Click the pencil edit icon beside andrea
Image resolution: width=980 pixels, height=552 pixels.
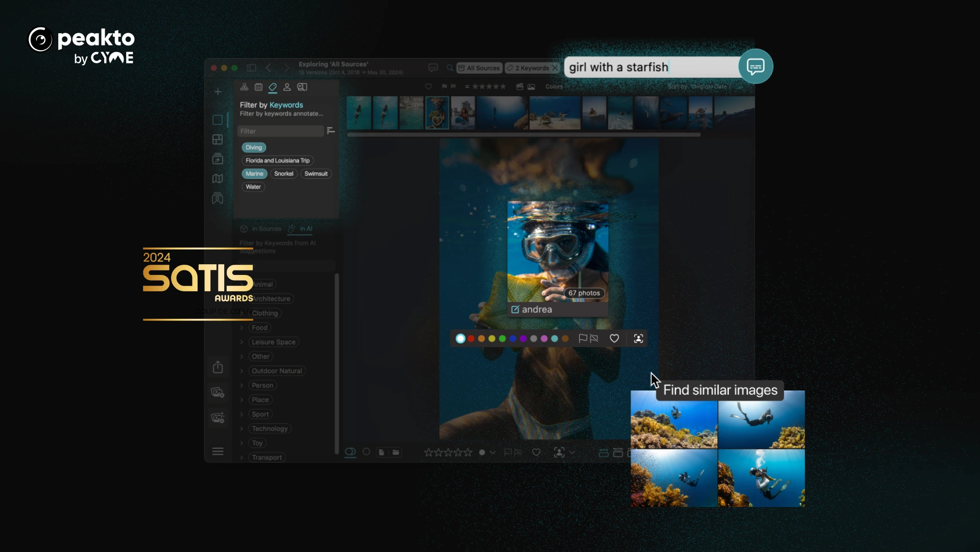tap(515, 309)
